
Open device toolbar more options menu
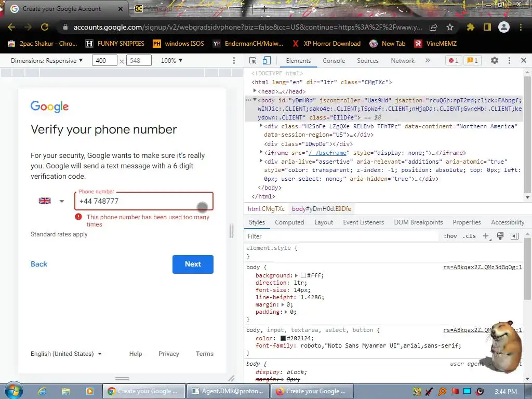click(234, 60)
